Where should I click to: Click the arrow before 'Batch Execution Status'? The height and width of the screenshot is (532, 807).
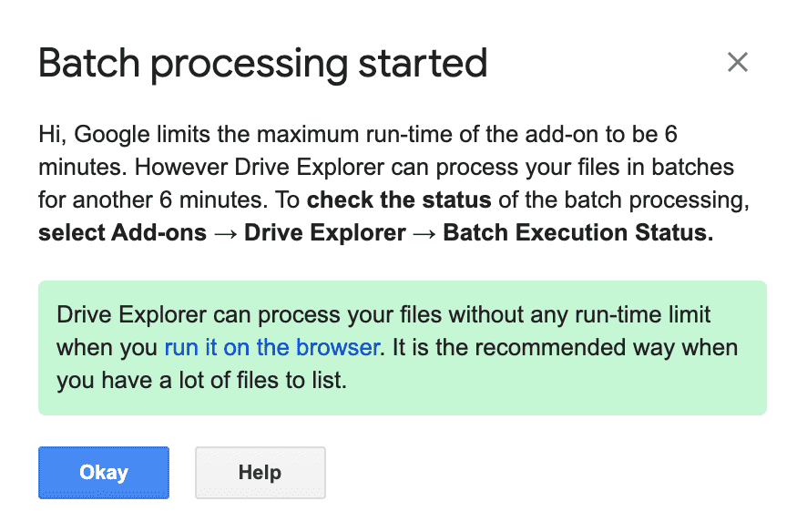click(x=424, y=233)
